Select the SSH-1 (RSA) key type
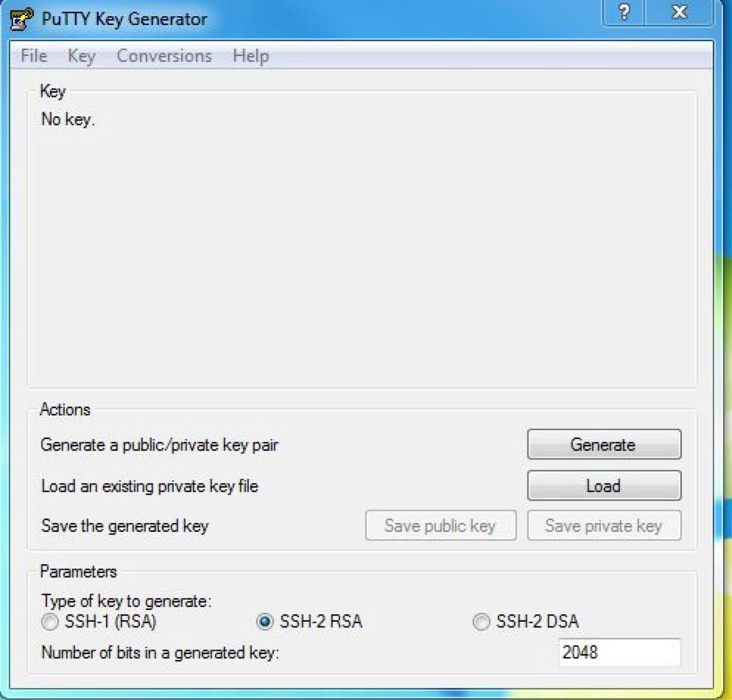 tap(50, 622)
